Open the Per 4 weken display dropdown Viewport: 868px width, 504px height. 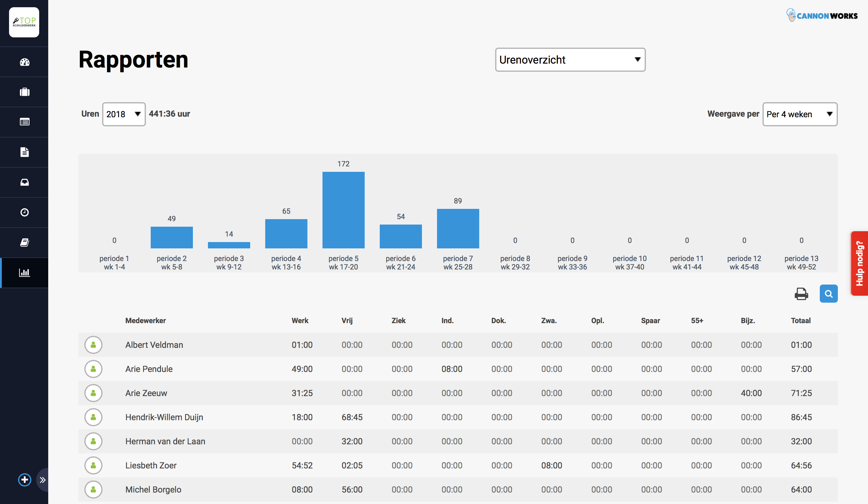click(800, 114)
